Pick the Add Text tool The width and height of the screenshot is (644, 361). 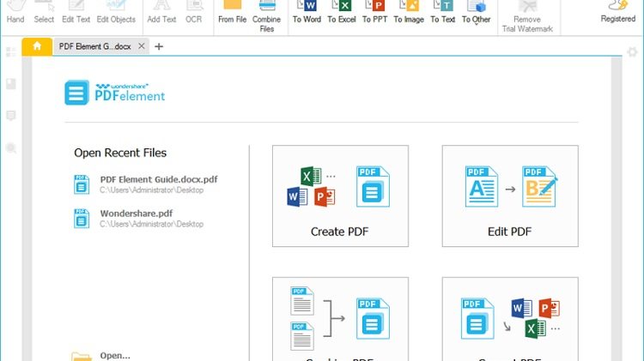tap(161, 12)
